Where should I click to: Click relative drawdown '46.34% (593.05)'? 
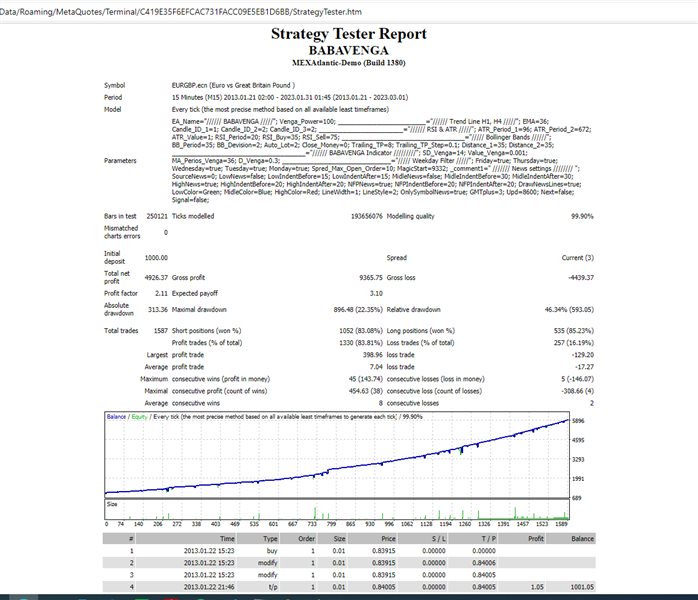[569, 310]
